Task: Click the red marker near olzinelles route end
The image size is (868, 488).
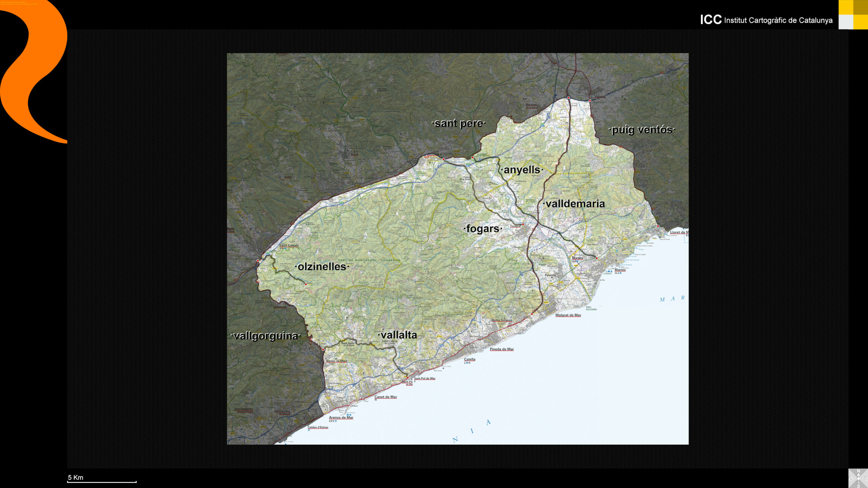Action: (x=306, y=284)
